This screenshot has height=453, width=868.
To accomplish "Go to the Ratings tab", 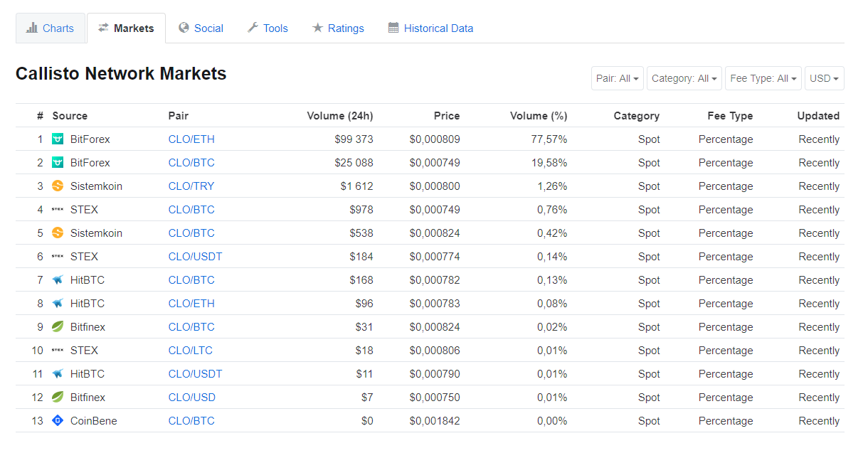I will [x=338, y=28].
